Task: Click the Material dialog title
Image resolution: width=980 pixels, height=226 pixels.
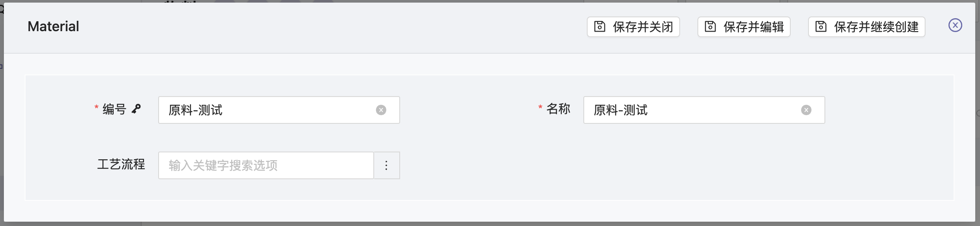Action: point(53,26)
